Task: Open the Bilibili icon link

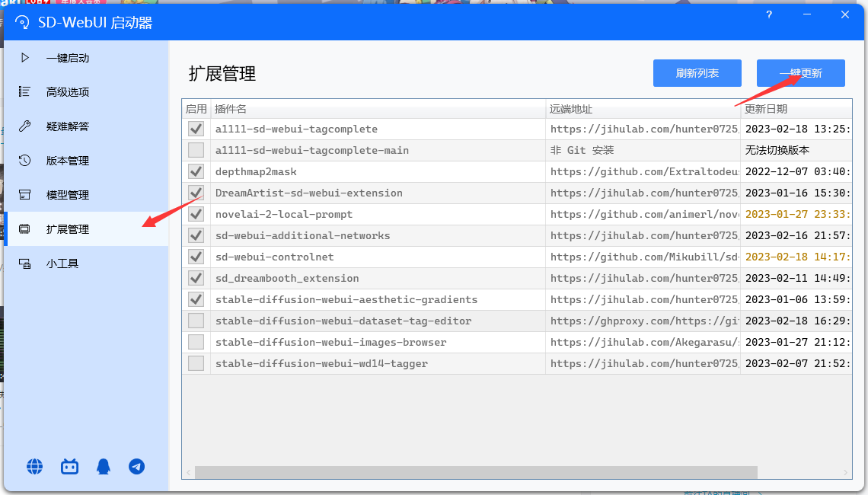Action: [x=70, y=467]
